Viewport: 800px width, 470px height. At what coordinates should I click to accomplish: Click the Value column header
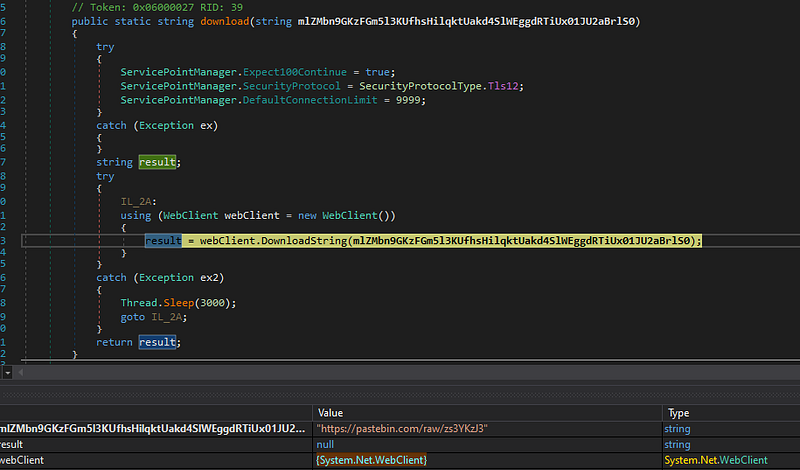(x=332, y=412)
